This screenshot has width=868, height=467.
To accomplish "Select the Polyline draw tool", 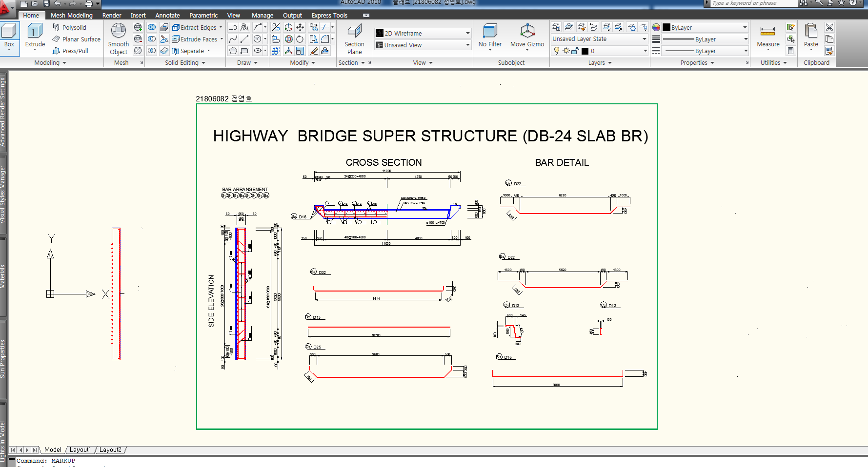I will coord(233,27).
